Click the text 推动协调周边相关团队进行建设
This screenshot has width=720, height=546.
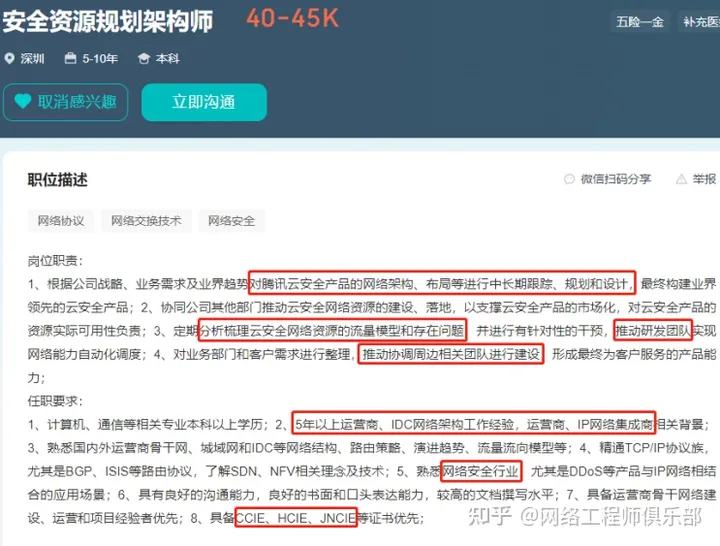tap(451, 354)
